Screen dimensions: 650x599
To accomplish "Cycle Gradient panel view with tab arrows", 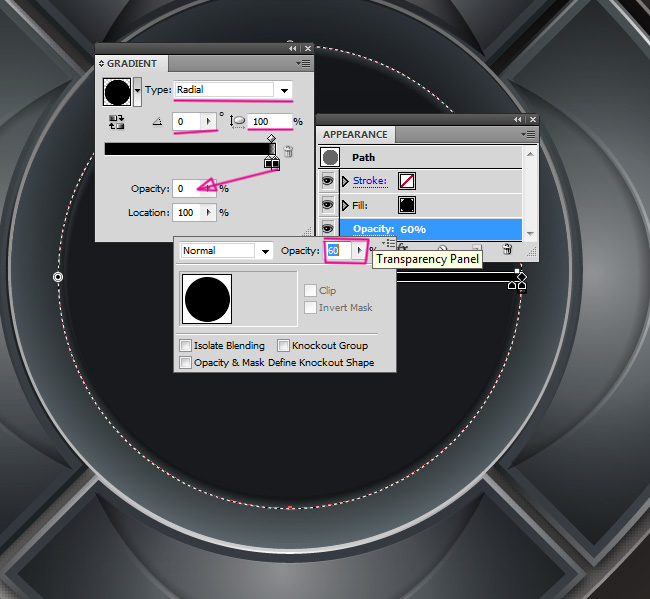I will [101, 64].
